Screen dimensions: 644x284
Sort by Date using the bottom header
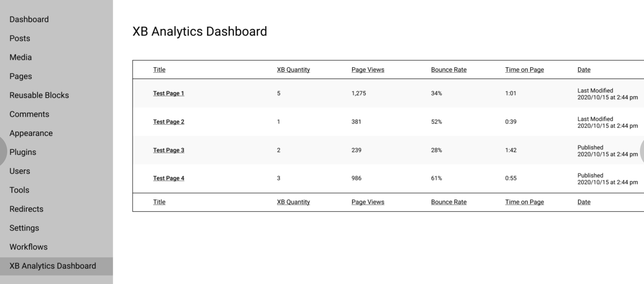pos(583,202)
